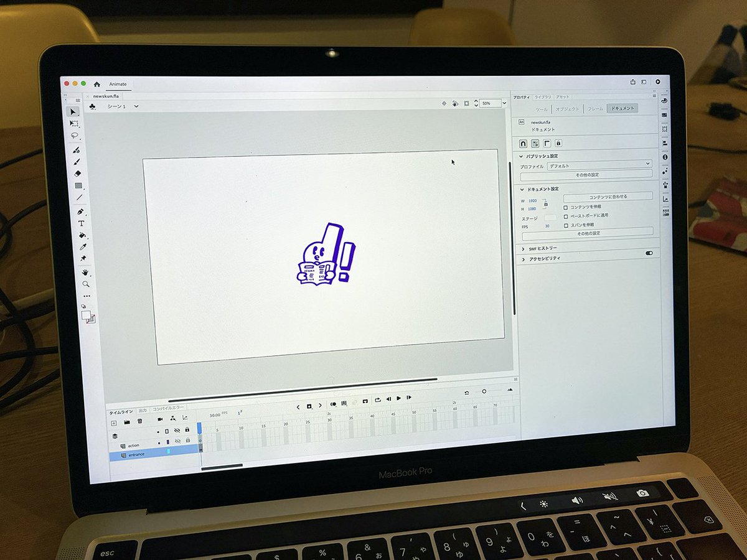Click the コンテンツに合わせる button

pos(608,197)
